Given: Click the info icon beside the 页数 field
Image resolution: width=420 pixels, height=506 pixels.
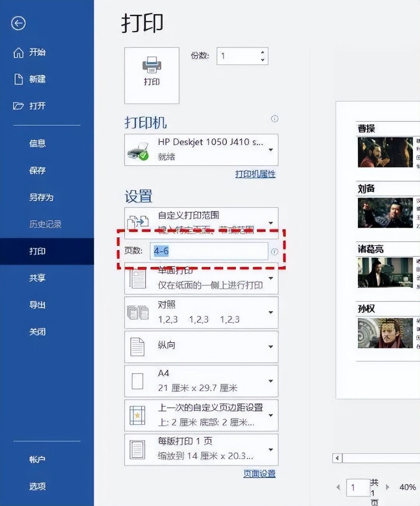Looking at the screenshot, I should click(274, 251).
